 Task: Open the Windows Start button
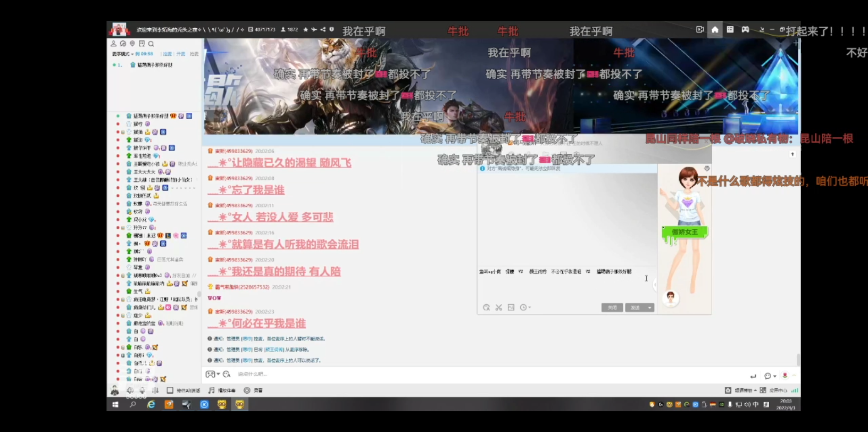pyautogui.click(x=115, y=404)
